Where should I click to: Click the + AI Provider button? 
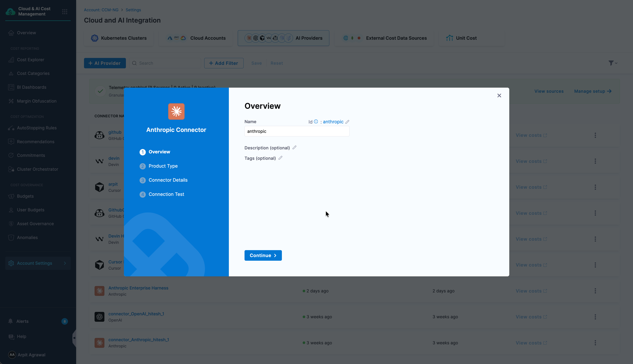(105, 63)
